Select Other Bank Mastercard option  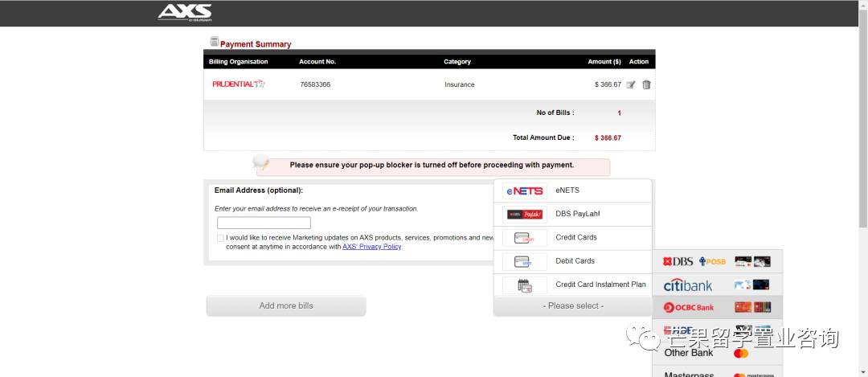716,353
